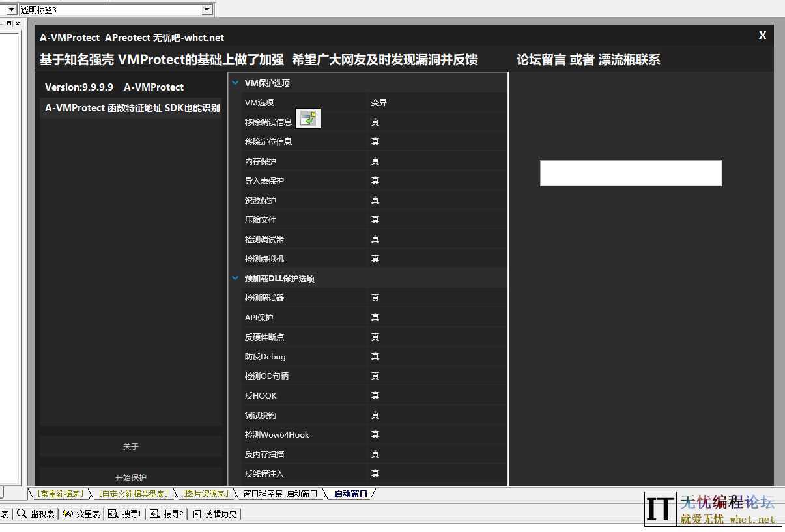Select the VM选项 变异 value

click(x=379, y=102)
